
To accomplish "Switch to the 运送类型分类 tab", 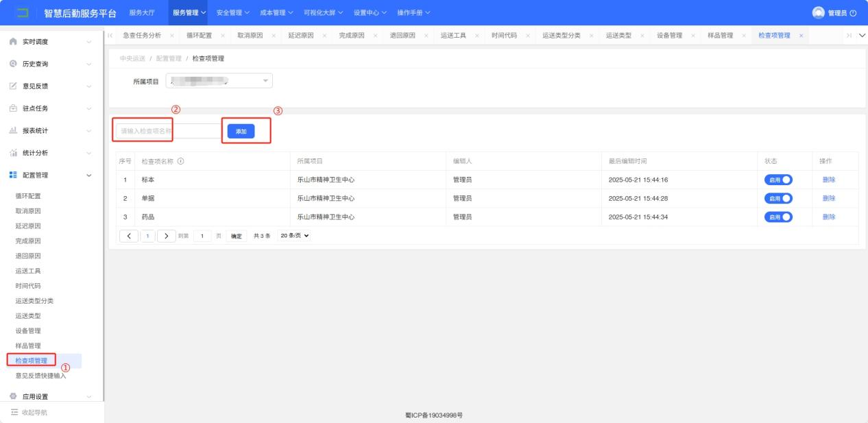I will 562,36.
